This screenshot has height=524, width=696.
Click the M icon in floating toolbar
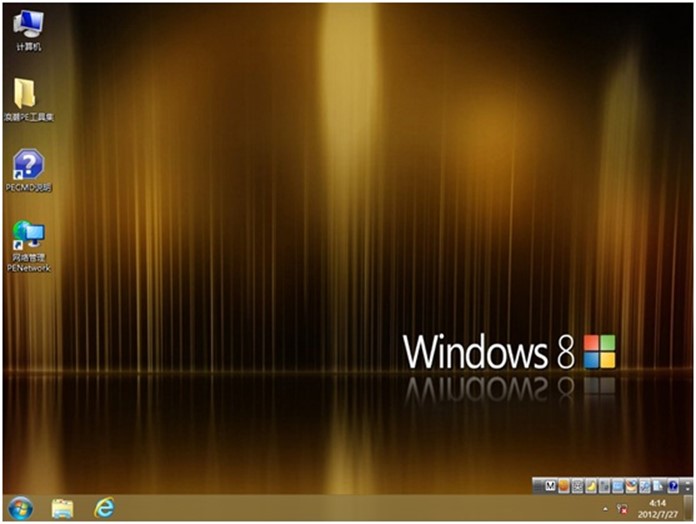550,486
